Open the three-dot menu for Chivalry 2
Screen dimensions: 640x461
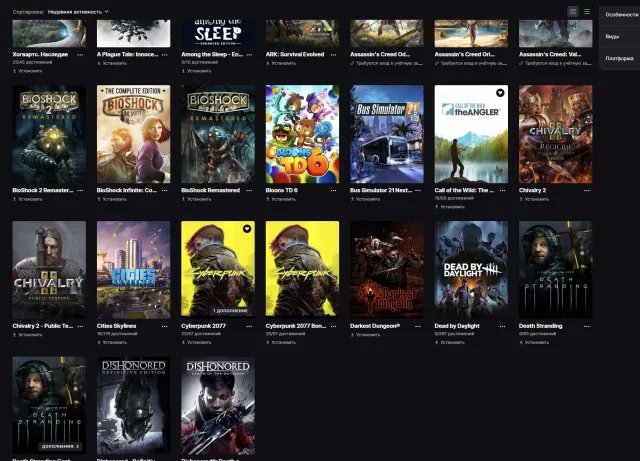pyautogui.click(x=587, y=191)
